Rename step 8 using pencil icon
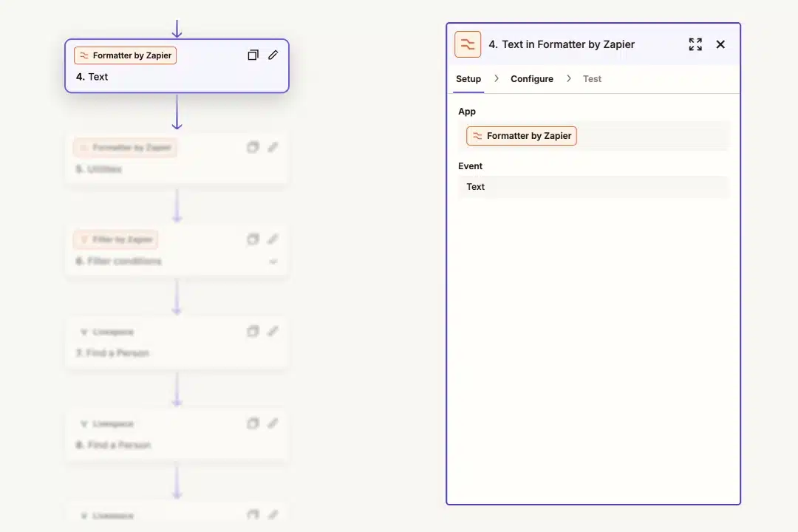798x532 pixels. click(273, 423)
